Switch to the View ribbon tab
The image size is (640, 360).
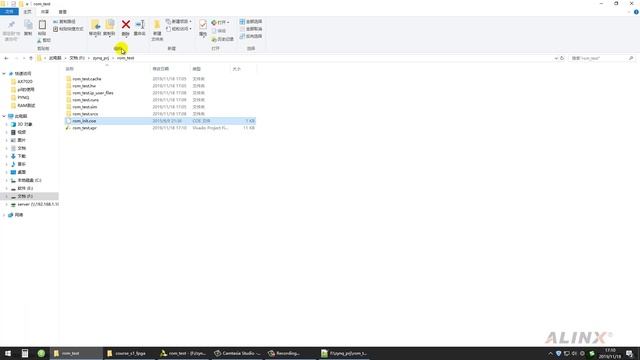(x=62, y=12)
